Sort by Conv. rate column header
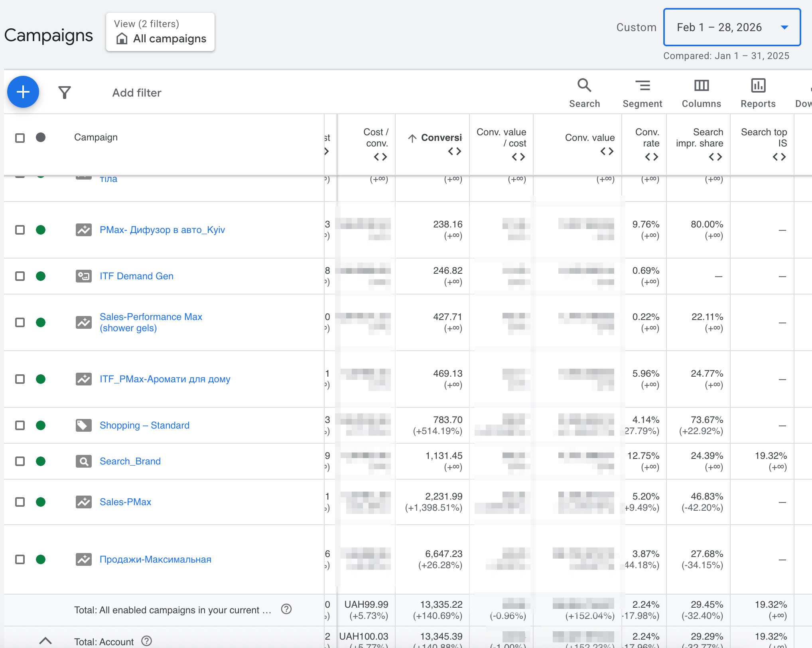The width and height of the screenshot is (812, 648). point(647,138)
